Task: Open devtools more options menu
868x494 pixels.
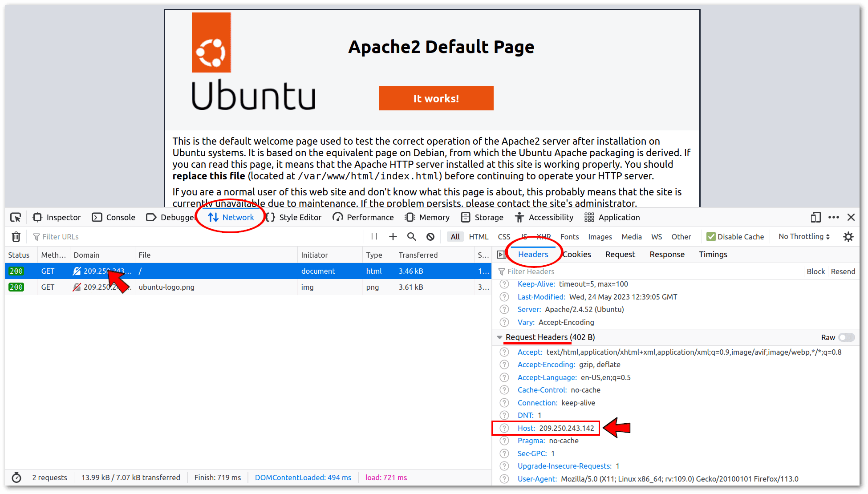Action: tap(834, 217)
